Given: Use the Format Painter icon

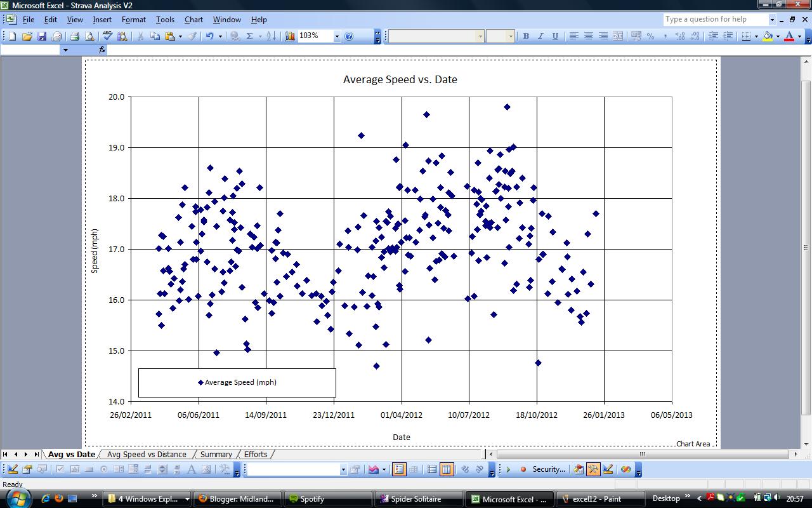Looking at the screenshot, I should tap(193, 36).
